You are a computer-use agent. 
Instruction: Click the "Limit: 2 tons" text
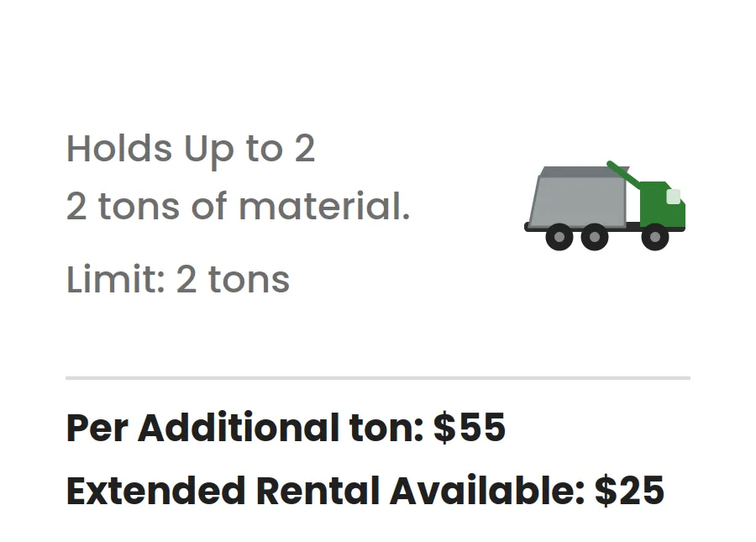[178, 279]
